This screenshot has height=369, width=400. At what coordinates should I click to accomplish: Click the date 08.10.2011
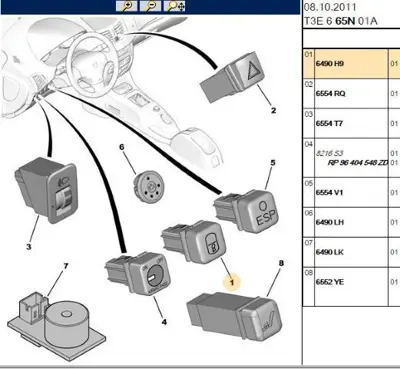[330, 7]
